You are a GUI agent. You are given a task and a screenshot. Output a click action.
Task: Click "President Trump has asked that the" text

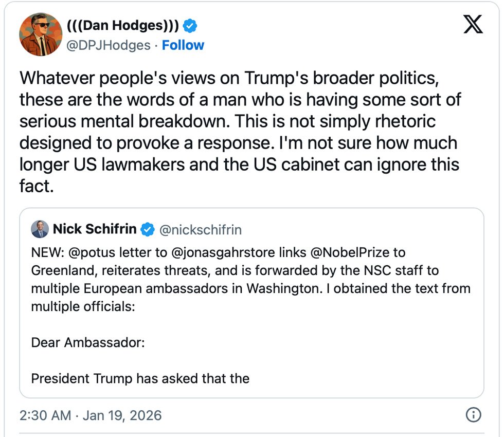[x=140, y=379]
